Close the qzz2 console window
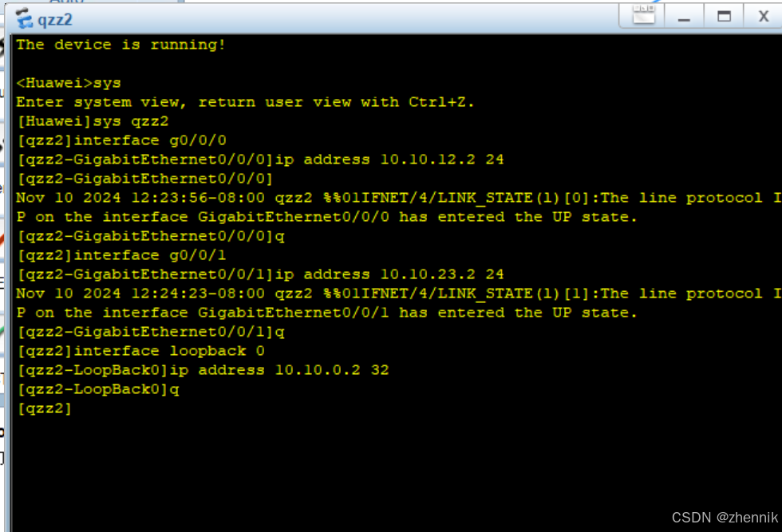This screenshot has height=532, width=782. point(763,17)
